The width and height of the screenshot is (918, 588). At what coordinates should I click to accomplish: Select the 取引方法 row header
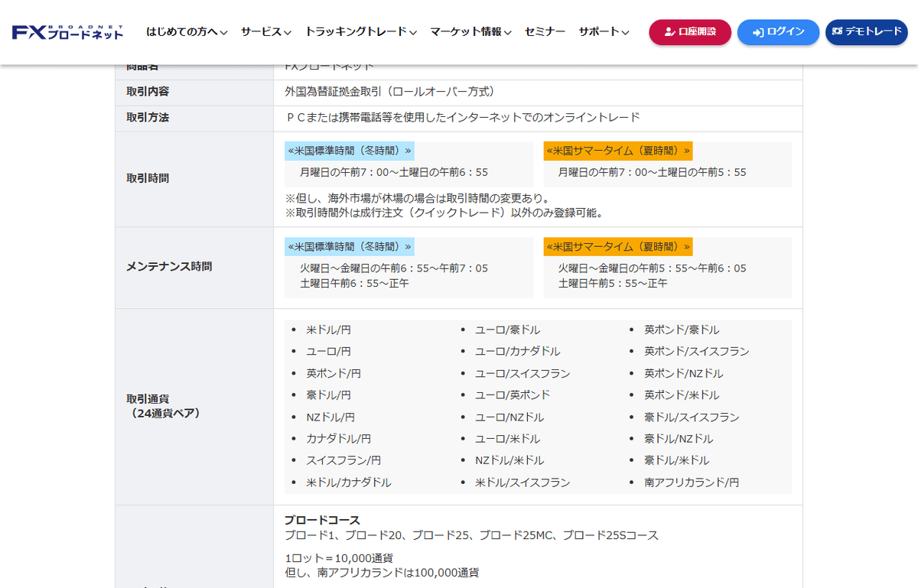(x=194, y=118)
